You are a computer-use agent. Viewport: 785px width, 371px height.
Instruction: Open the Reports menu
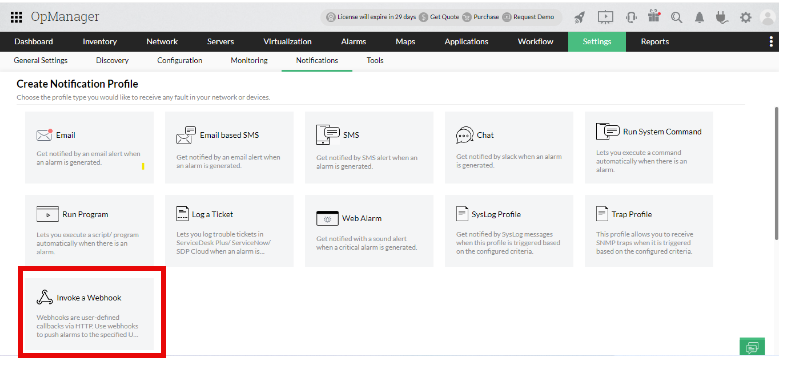[655, 42]
